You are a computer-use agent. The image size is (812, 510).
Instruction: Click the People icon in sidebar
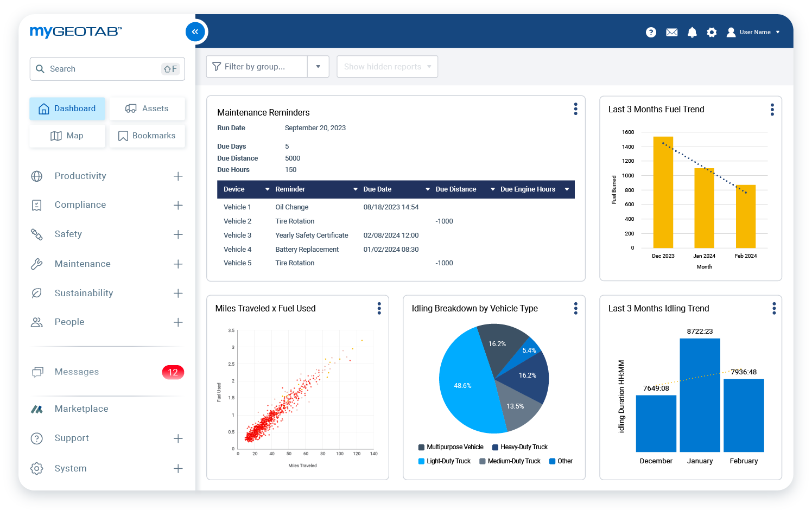click(36, 322)
